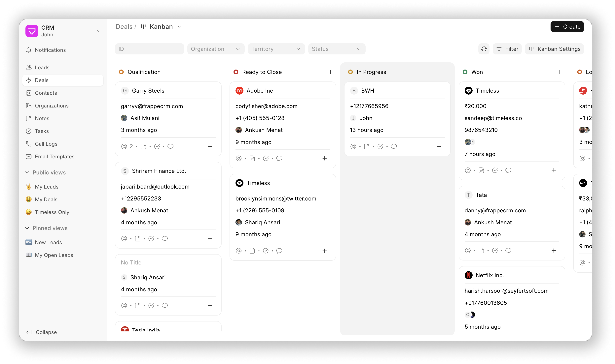Open the Organization filter dropdown
This screenshot has width=615, height=364.
coord(216,49)
